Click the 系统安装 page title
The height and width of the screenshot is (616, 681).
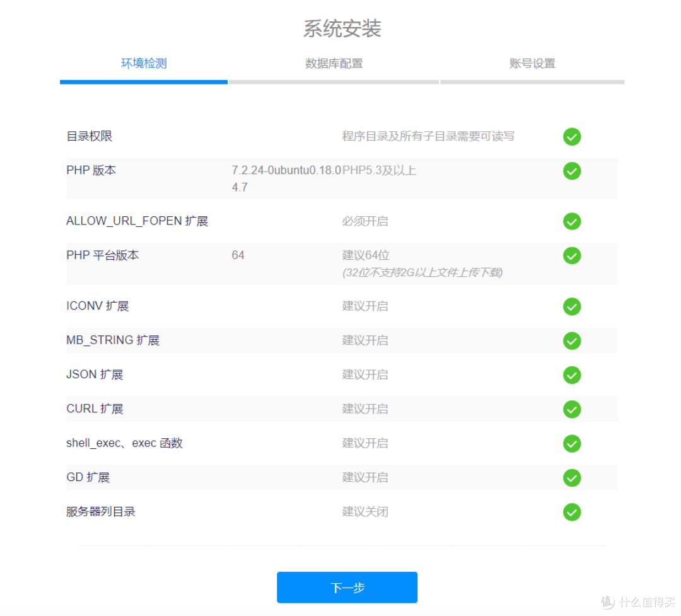click(341, 28)
